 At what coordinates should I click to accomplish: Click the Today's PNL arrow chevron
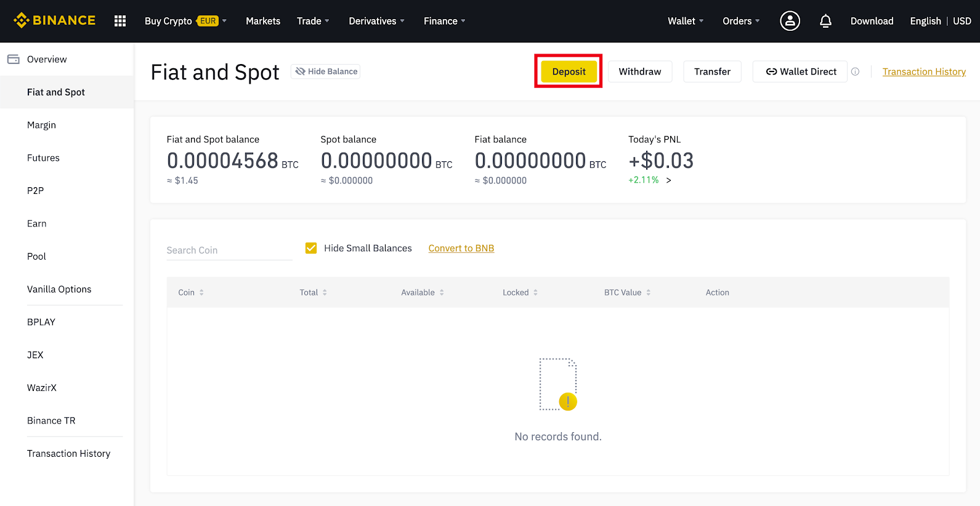668,180
